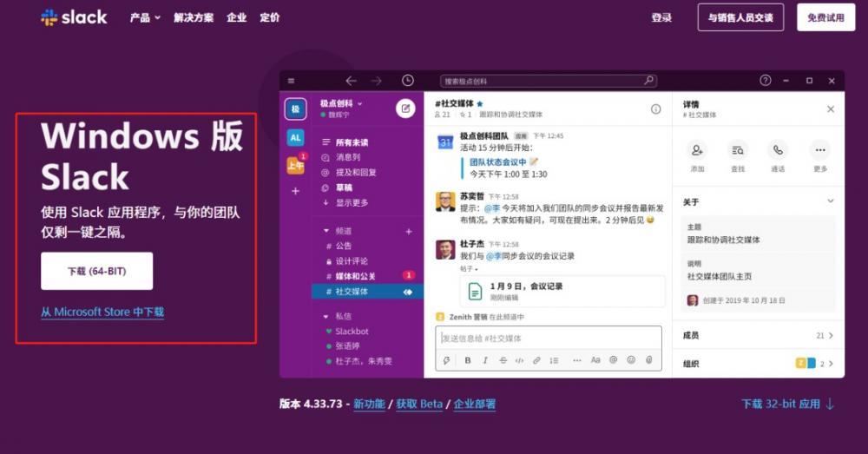Viewport: 868px width, 454px height.
Task: Select the orange workspace icon with badge
Action: [296, 165]
